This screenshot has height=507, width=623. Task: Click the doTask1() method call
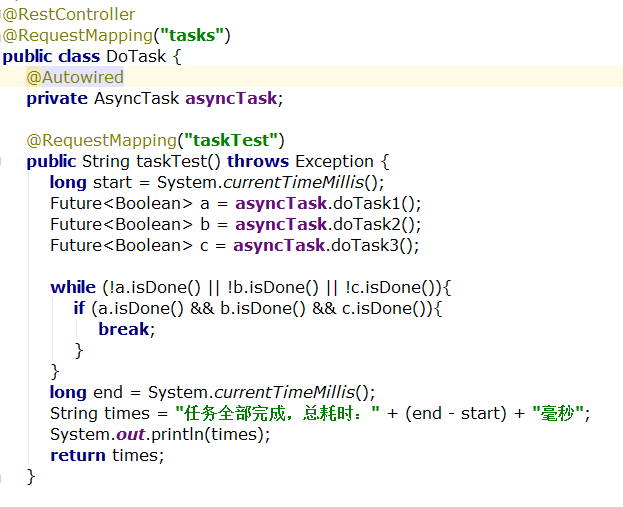[374, 203]
